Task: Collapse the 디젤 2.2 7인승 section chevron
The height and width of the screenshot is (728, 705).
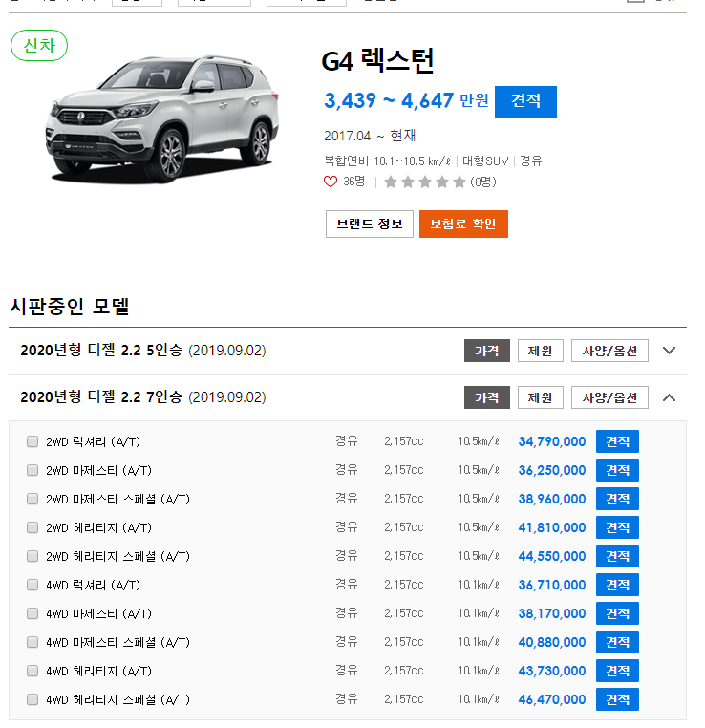Action: 669,397
